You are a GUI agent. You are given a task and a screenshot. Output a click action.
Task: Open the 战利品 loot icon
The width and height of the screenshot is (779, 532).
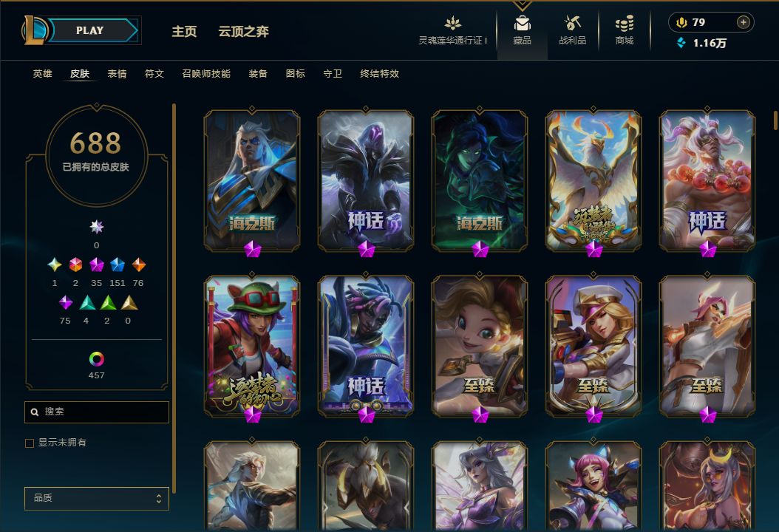point(572,23)
